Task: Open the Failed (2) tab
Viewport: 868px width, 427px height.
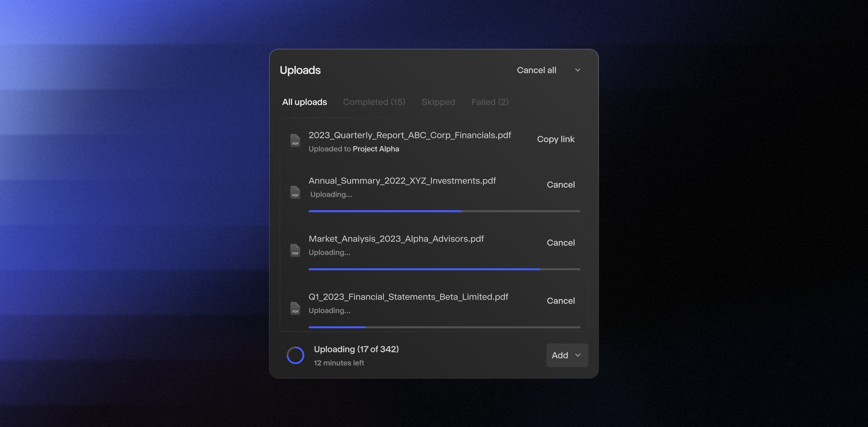Action: click(x=490, y=102)
